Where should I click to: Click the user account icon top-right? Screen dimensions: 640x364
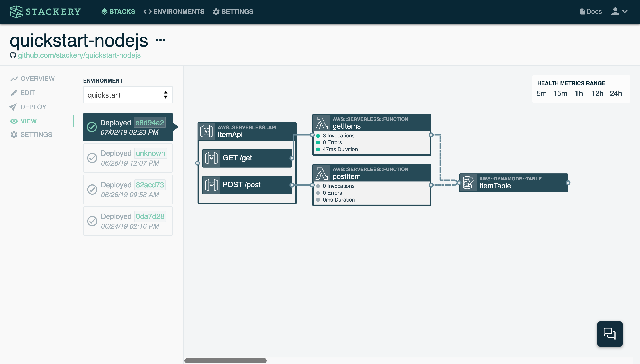click(x=615, y=11)
